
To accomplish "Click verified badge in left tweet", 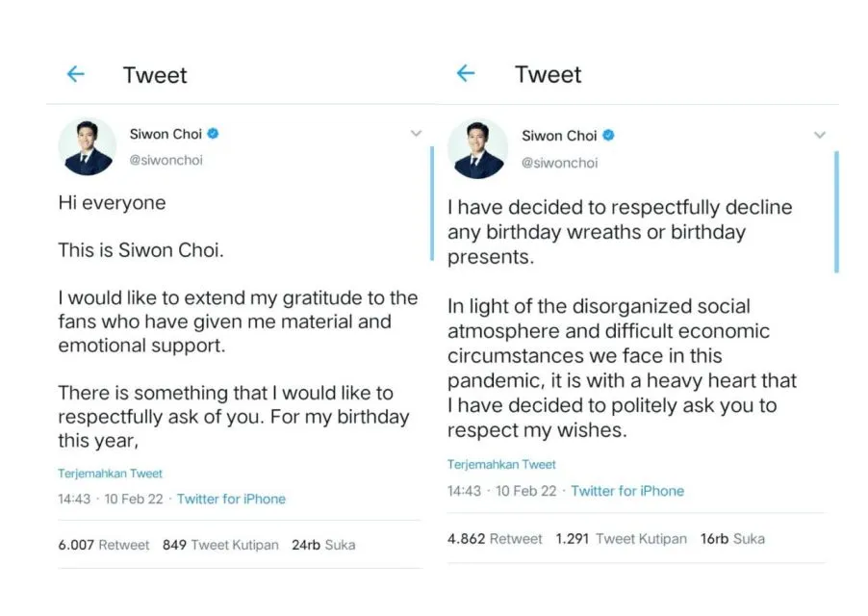I will (x=213, y=134).
